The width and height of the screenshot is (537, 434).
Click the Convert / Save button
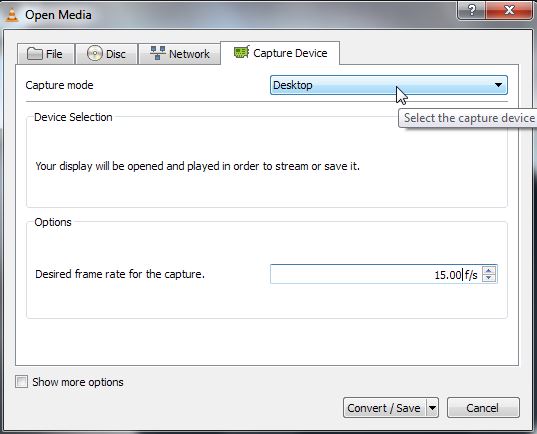tap(385, 408)
